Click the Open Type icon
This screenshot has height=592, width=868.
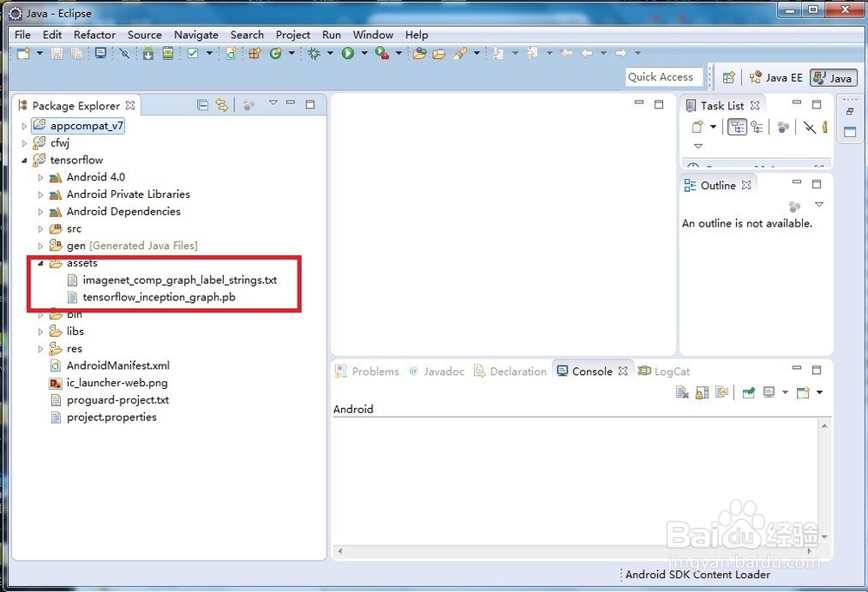point(419,53)
